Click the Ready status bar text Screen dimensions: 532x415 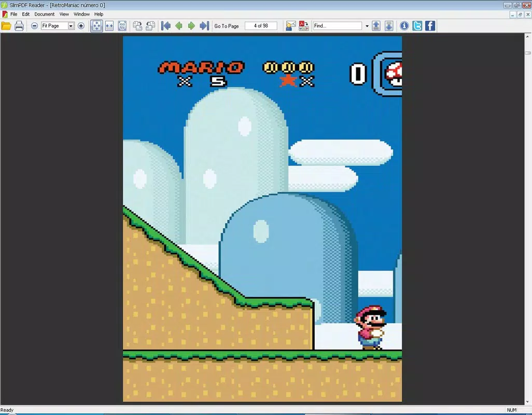[7, 410]
